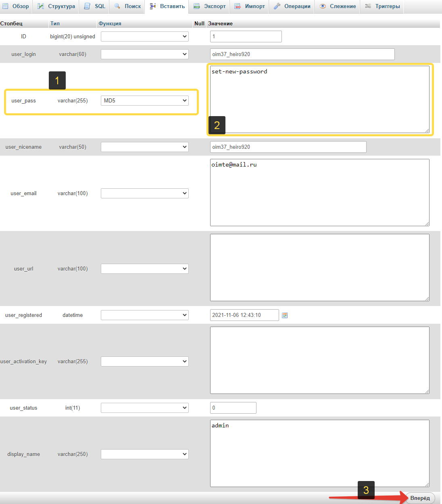Expand function dropdown for user_email
The height and width of the screenshot is (504, 442).
pos(145,193)
